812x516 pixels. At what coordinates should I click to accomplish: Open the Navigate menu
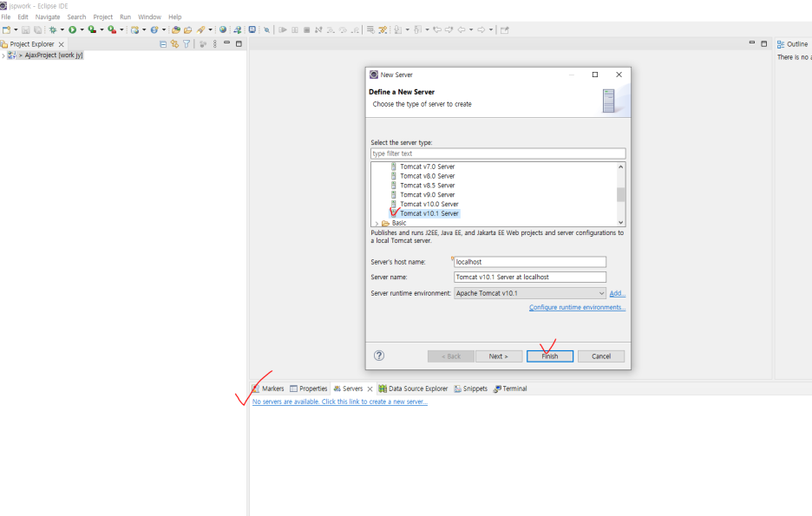48,17
